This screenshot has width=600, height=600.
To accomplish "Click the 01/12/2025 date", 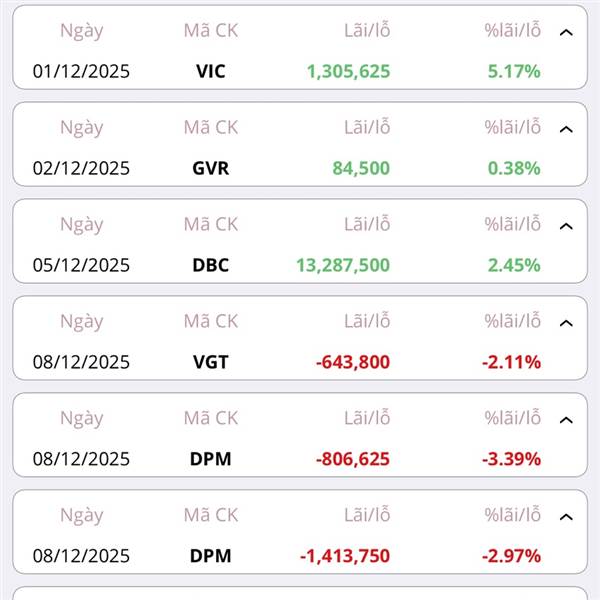I will [x=81, y=71].
